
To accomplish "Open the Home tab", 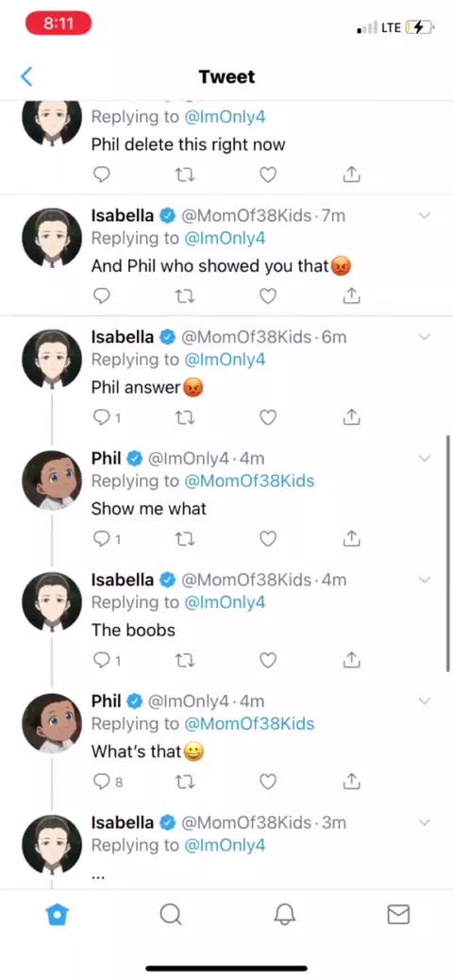I will point(57,915).
